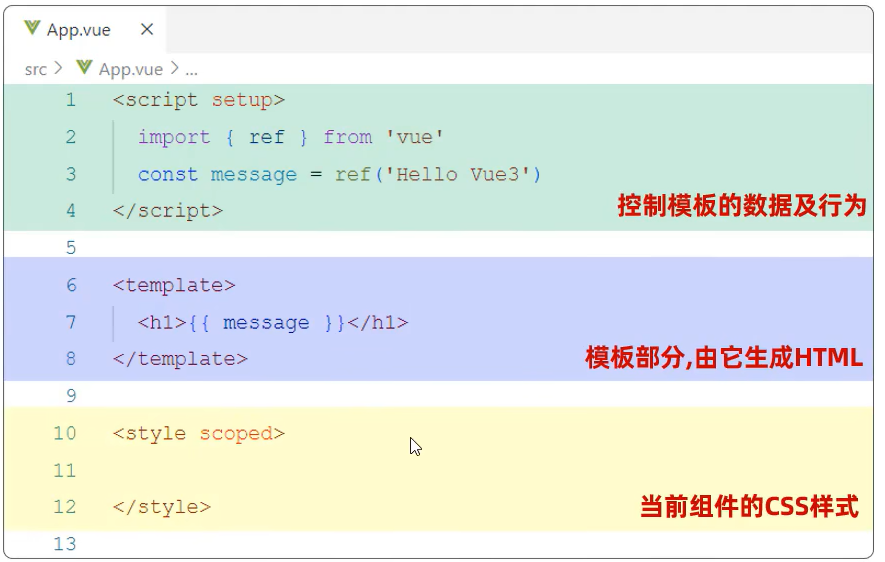Click the closing template tag on line 8
Viewport: 885px width, 562px height.
click(180, 359)
